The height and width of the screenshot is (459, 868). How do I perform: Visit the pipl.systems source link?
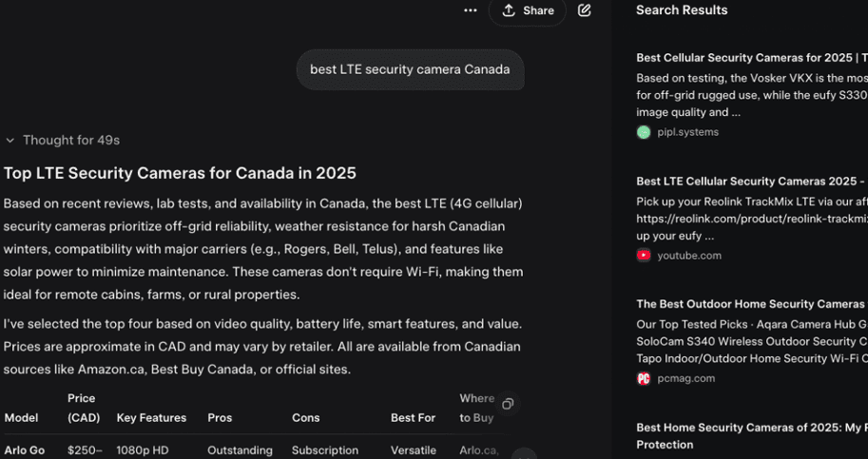tap(687, 132)
